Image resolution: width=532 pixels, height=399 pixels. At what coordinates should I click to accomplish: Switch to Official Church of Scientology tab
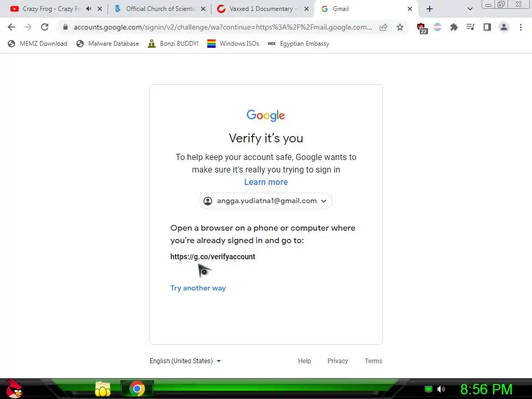(x=159, y=9)
